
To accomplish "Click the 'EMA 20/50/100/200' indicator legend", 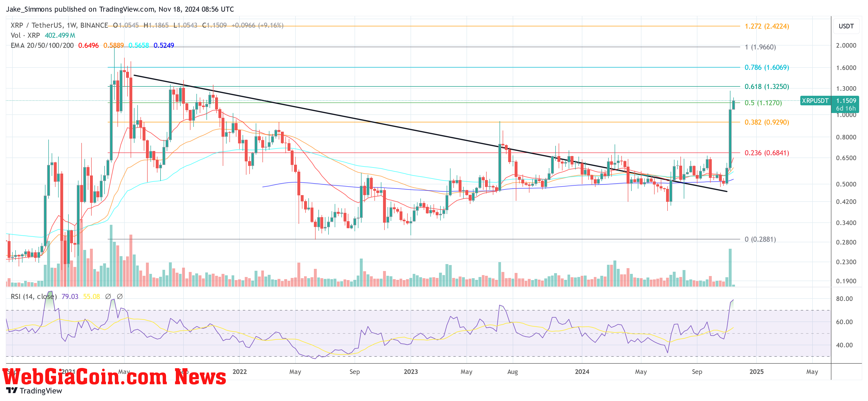I will pyautogui.click(x=42, y=45).
